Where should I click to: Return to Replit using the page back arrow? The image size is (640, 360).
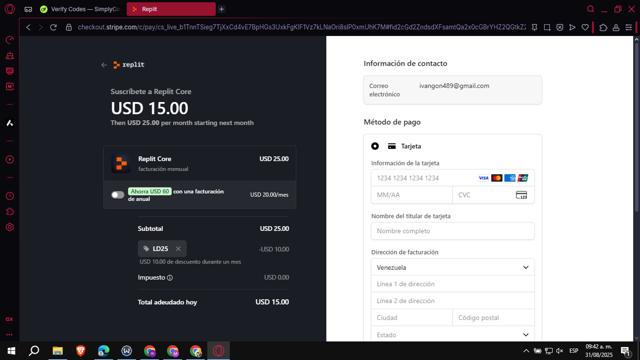(104, 64)
